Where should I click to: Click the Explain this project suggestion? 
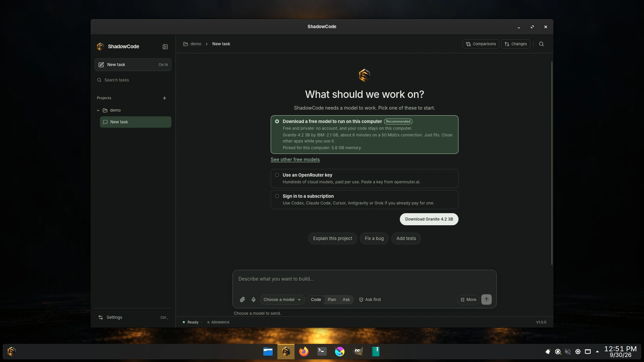(x=332, y=238)
